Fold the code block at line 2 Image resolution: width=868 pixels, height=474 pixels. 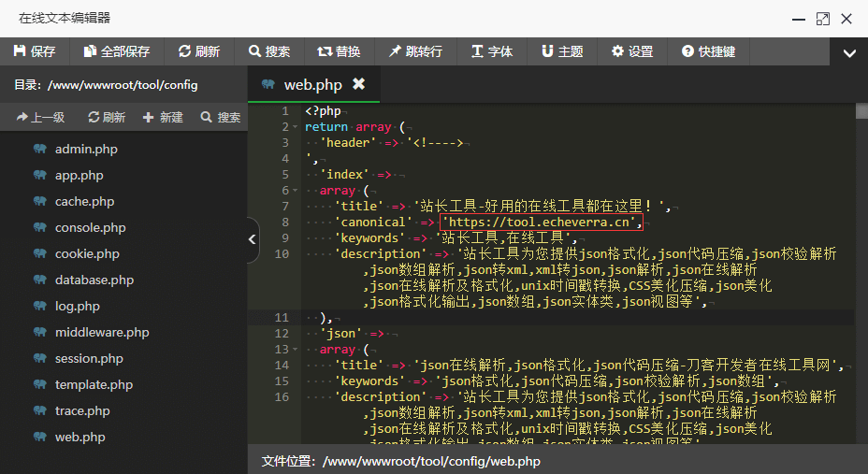click(296, 127)
